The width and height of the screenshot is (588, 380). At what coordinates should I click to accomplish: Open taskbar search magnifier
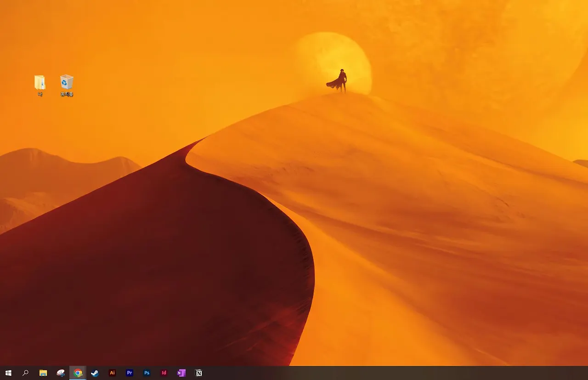pos(26,373)
